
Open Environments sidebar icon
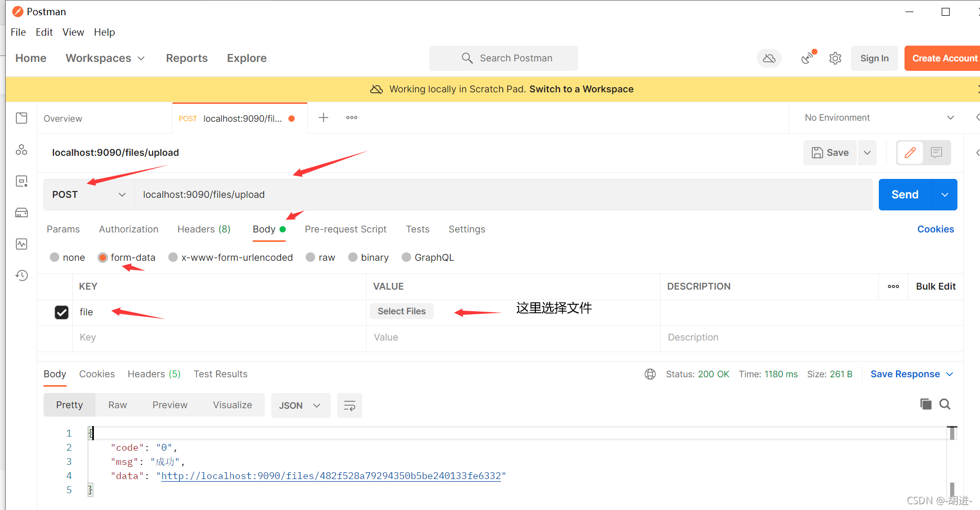coord(21,181)
